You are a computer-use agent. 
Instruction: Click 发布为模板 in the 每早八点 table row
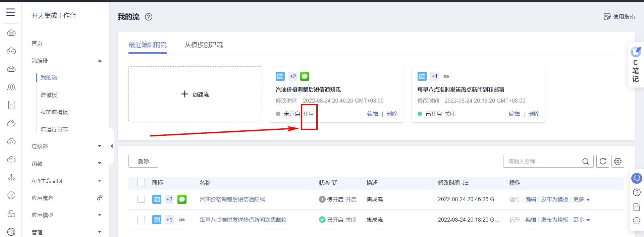click(555, 220)
